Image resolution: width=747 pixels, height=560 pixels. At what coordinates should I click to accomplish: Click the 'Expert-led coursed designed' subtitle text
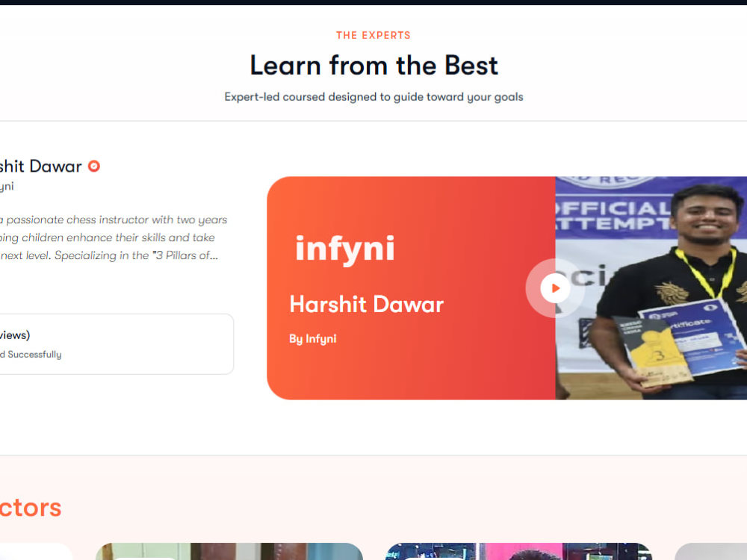pyautogui.click(x=374, y=96)
